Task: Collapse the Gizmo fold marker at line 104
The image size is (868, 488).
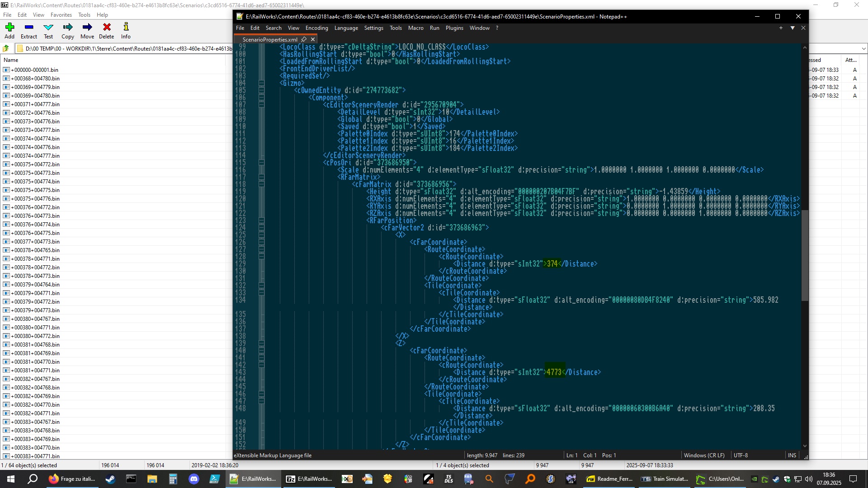Action: coord(262,83)
